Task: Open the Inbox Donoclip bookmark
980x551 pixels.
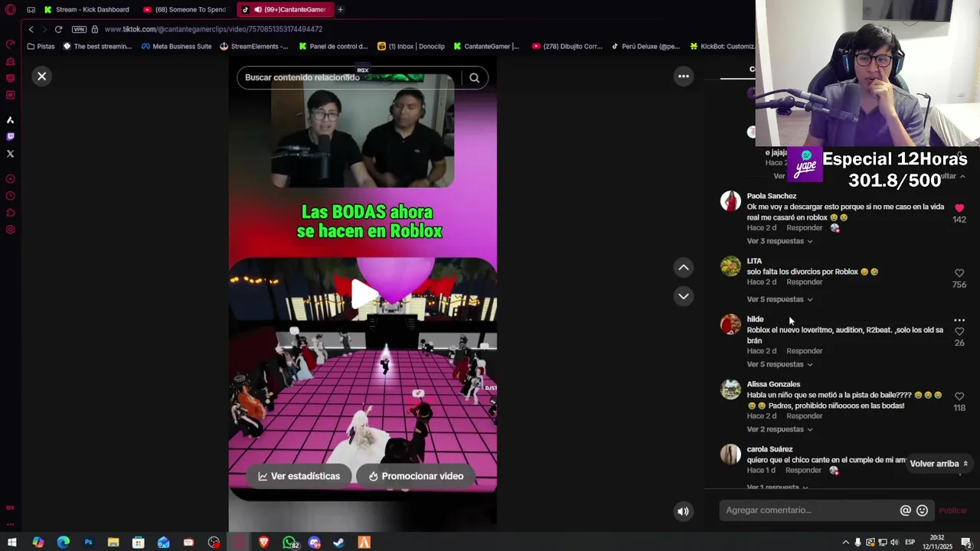Action: tap(411, 46)
